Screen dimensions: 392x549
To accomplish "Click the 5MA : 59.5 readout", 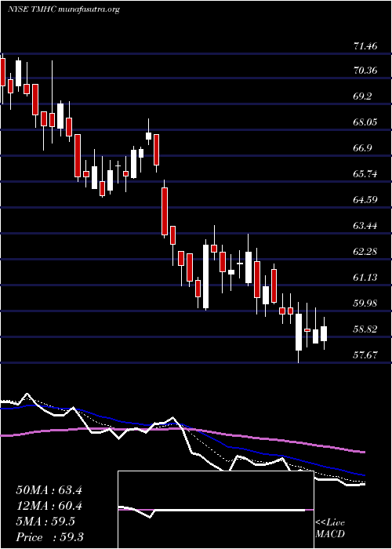I will tap(45, 522).
